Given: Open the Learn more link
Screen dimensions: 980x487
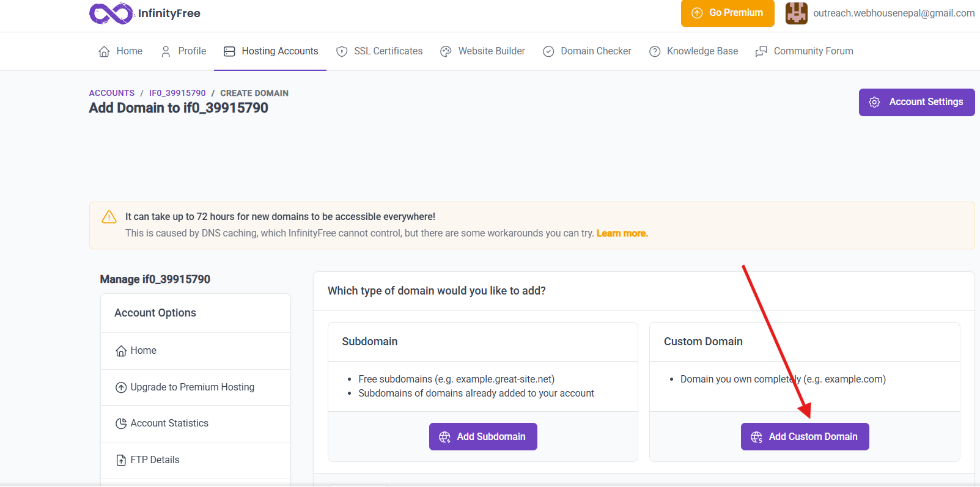Looking at the screenshot, I should pyautogui.click(x=622, y=233).
